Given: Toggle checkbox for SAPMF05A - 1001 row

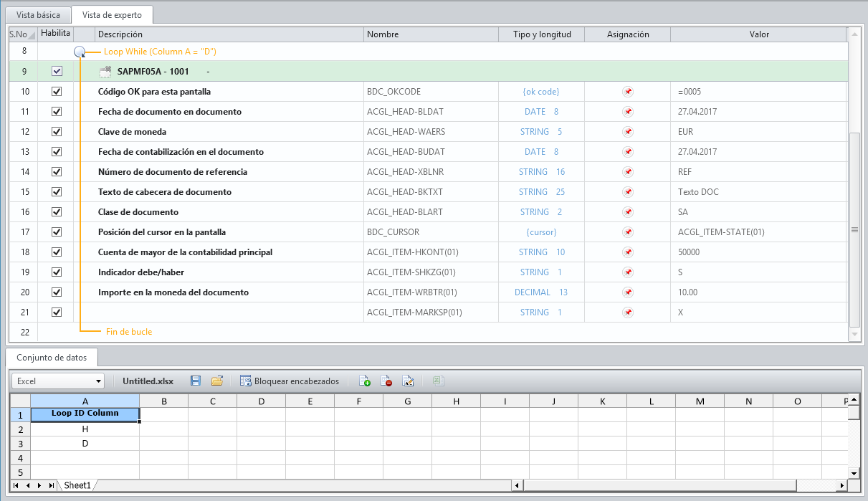Looking at the screenshot, I should [57, 72].
